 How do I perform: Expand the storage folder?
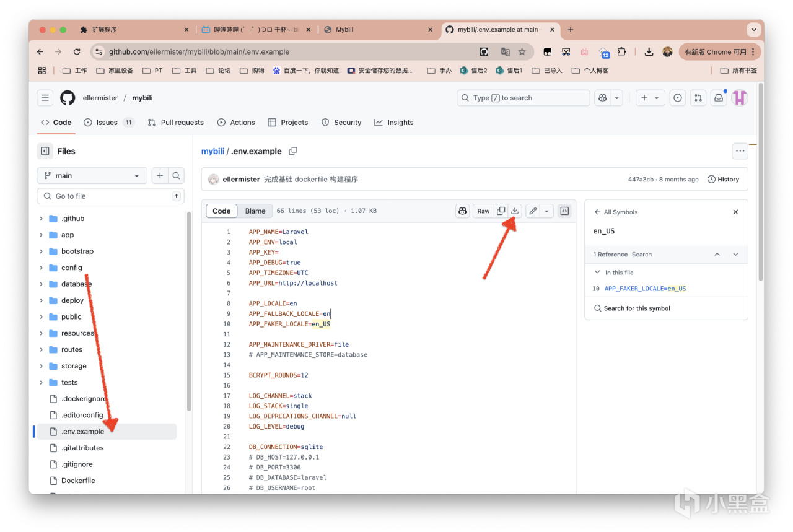tap(41, 366)
